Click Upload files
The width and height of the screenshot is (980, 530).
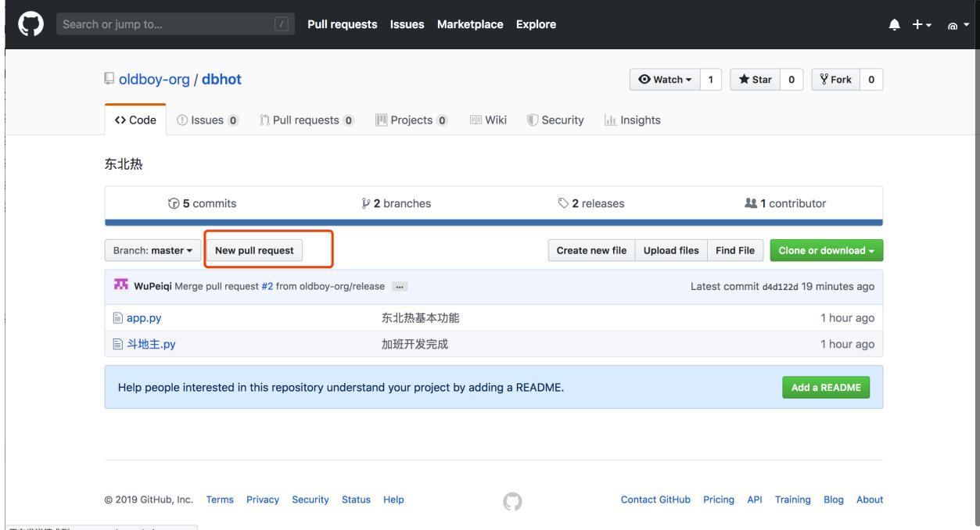point(671,250)
